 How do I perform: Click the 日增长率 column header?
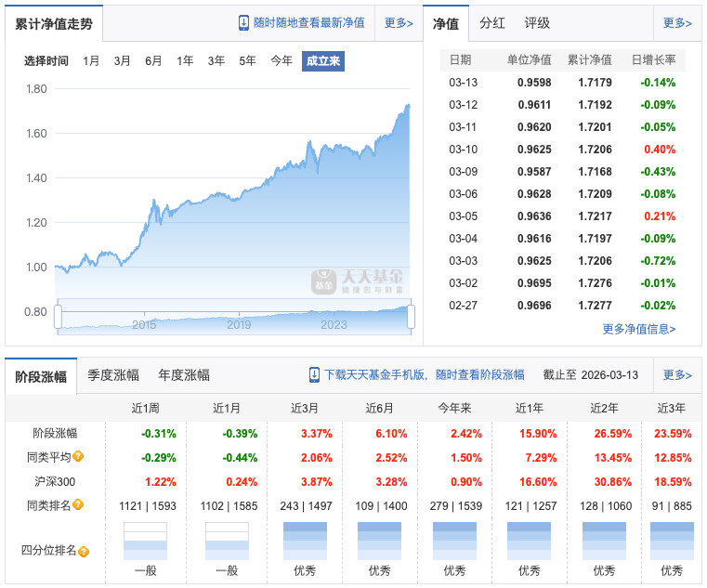coord(653,60)
